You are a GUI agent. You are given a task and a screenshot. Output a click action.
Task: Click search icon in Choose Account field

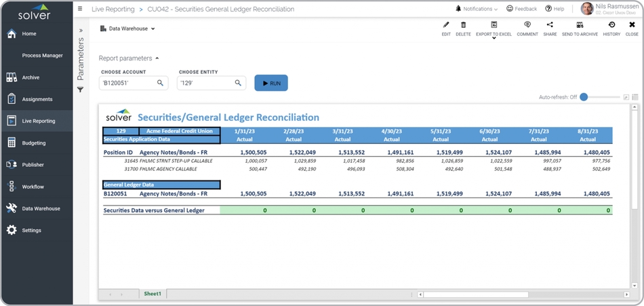pyautogui.click(x=161, y=83)
